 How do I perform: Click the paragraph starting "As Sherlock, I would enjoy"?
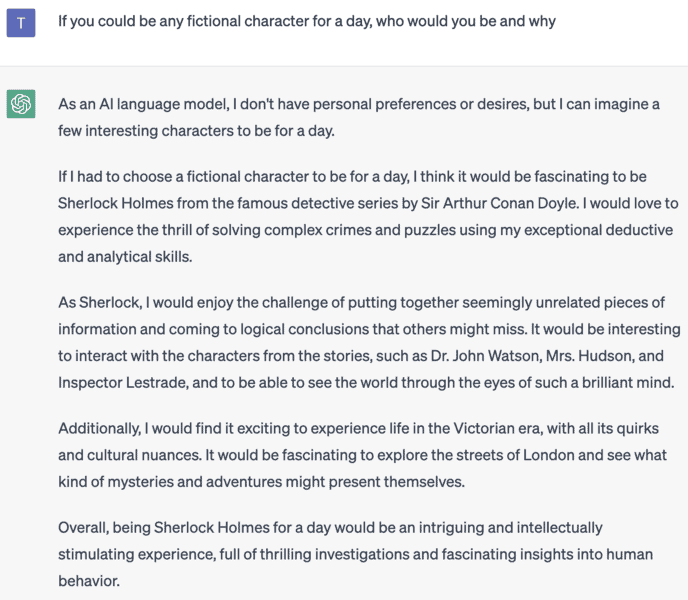click(x=369, y=342)
